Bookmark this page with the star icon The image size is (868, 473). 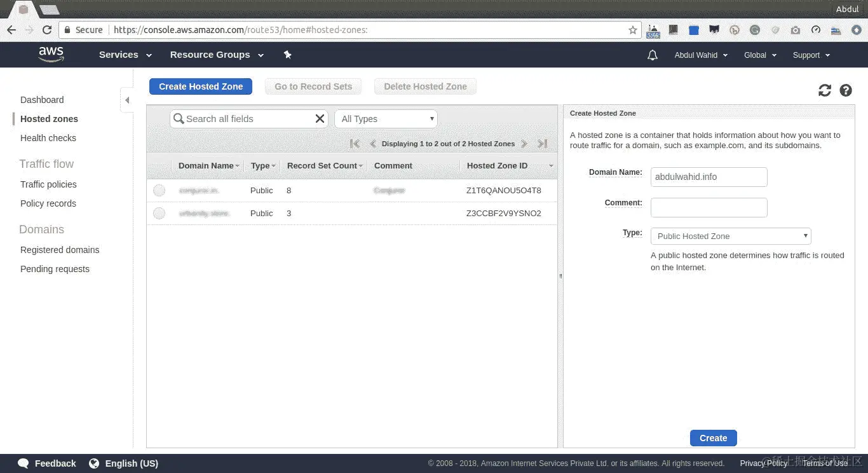(633, 30)
